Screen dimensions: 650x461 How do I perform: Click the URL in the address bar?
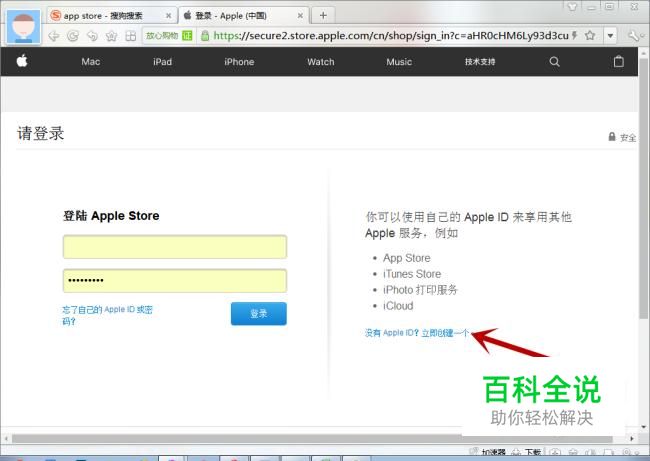(390, 36)
